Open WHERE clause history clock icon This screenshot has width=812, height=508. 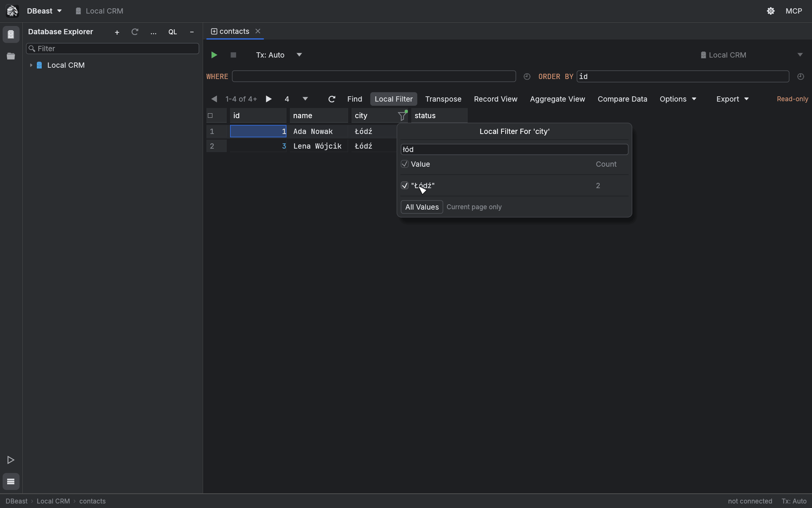(x=527, y=76)
